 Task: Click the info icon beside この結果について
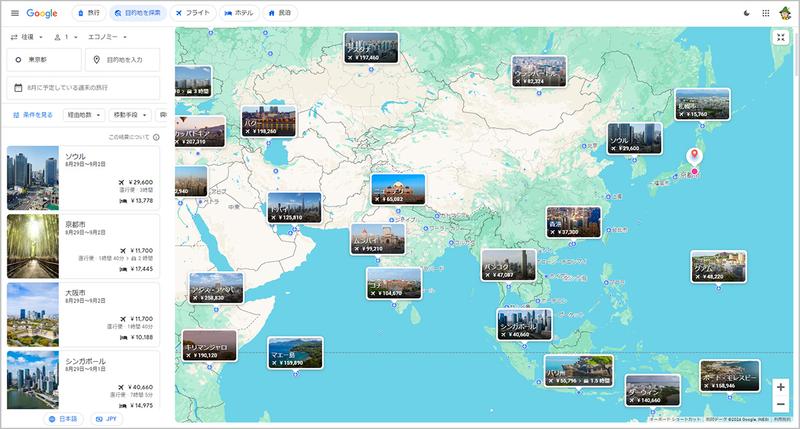156,137
